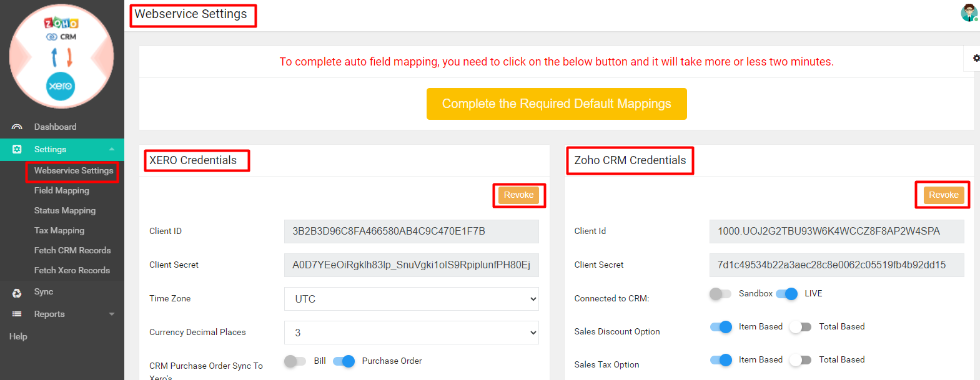Toggle Sales Discount Total Based switch
Viewport: 980px width, 380px height.
[x=800, y=326]
